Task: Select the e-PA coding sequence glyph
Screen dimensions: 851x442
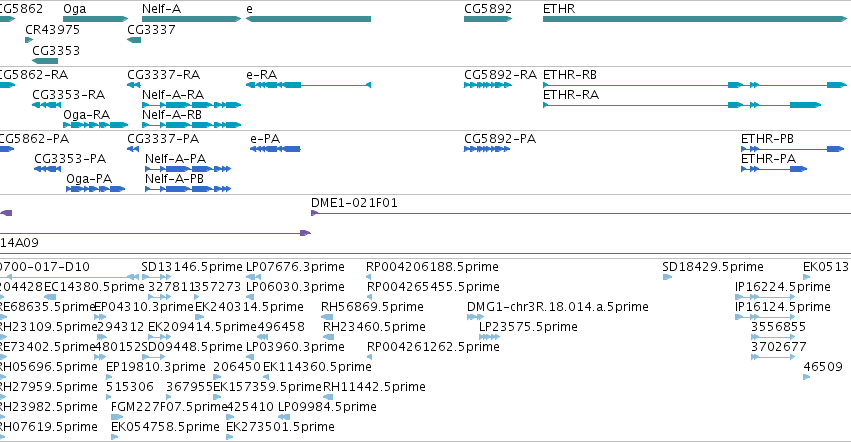Action: click(x=275, y=149)
